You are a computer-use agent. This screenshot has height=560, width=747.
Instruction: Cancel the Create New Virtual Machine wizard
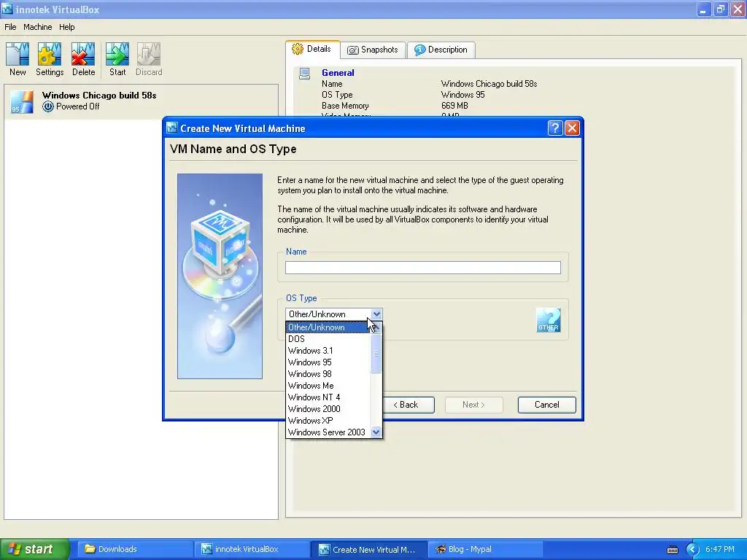point(546,405)
